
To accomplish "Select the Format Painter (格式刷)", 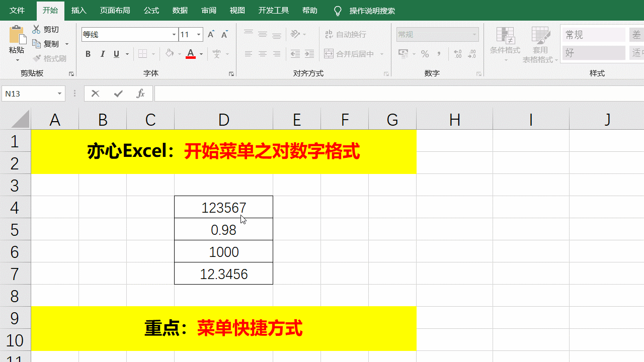I will (50, 58).
